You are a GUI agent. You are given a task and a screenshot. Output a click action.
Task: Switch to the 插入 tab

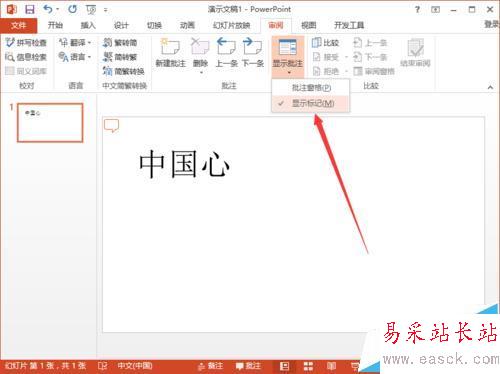(88, 25)
